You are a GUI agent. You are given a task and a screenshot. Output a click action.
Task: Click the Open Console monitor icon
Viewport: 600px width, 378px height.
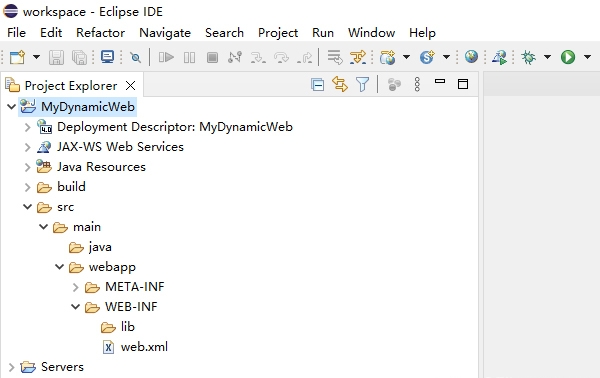tap(107, 57)
